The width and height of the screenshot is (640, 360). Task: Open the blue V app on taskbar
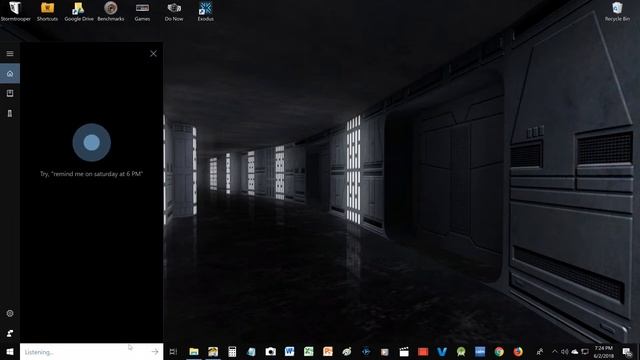[x=442, y=351]
